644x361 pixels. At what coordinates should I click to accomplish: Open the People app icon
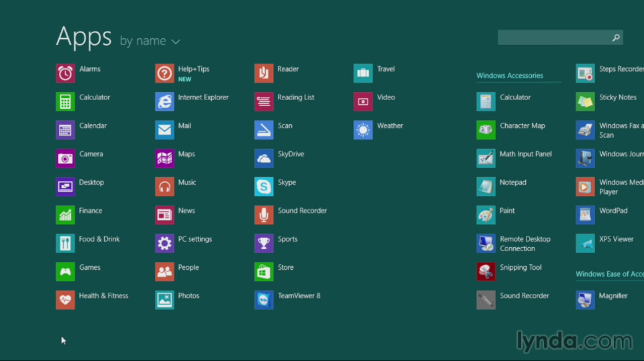click(165, 272)
